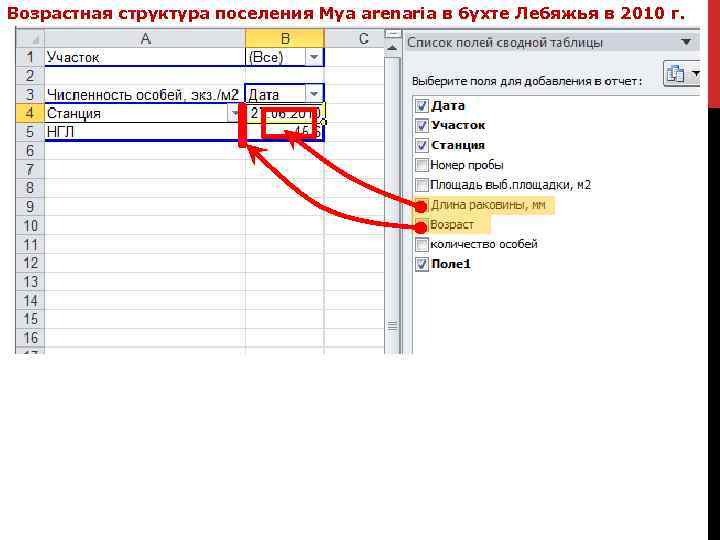Uncheck the Поле1 field checkbox
The image size is (720, 540).
tap(422, 264)
